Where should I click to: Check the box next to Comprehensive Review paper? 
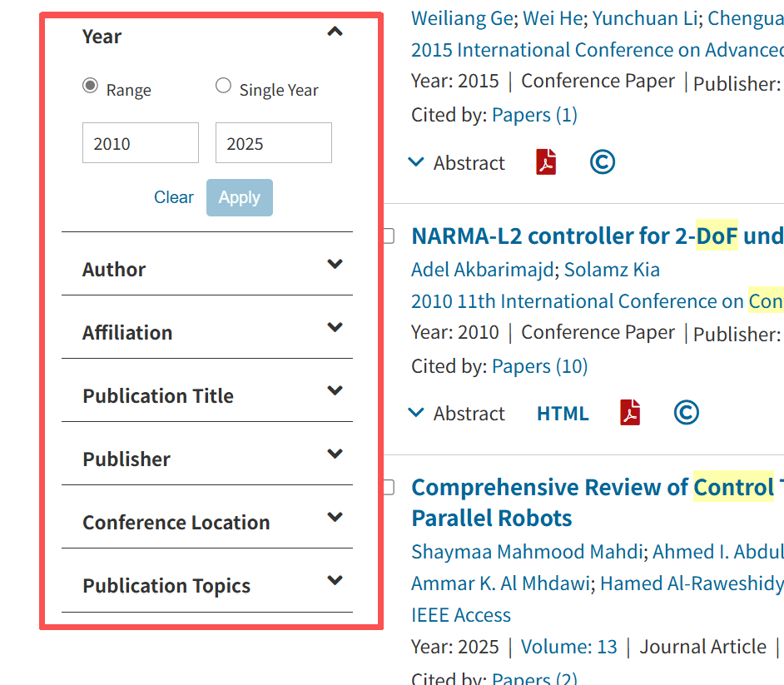coord(388,488)
